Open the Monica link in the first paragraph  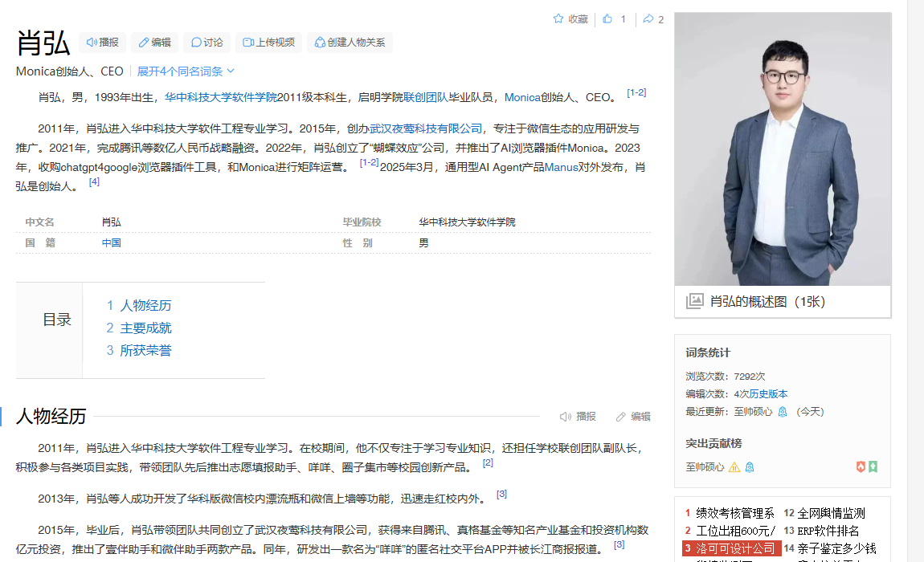click(x=522, y=97)
